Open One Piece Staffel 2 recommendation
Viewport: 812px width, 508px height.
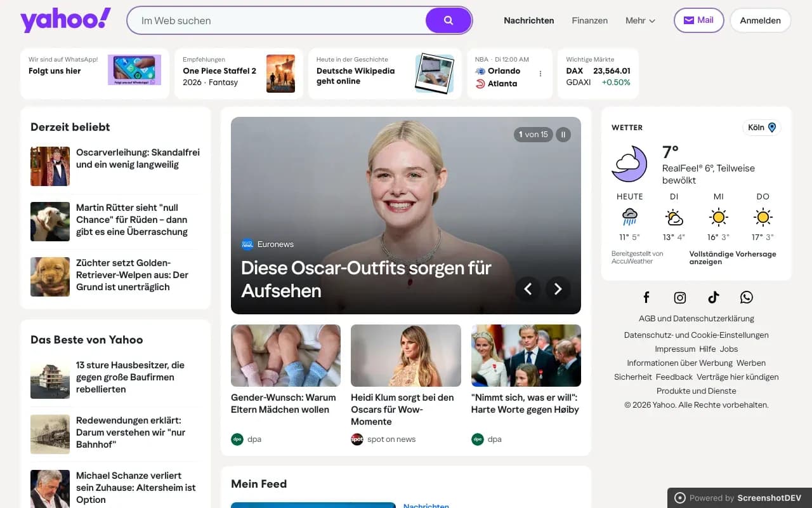[x=239, y=74]
